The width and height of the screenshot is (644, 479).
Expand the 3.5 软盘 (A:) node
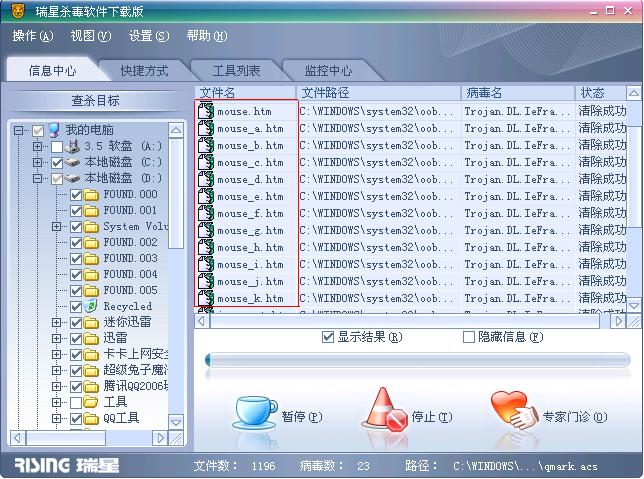[x=37, y=146]
